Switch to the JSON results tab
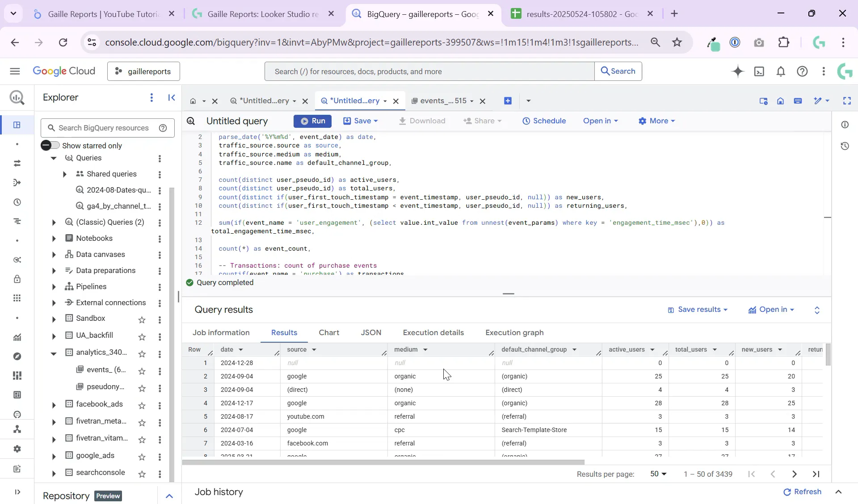This screenshot has width=858, height=504. [371, 333]
